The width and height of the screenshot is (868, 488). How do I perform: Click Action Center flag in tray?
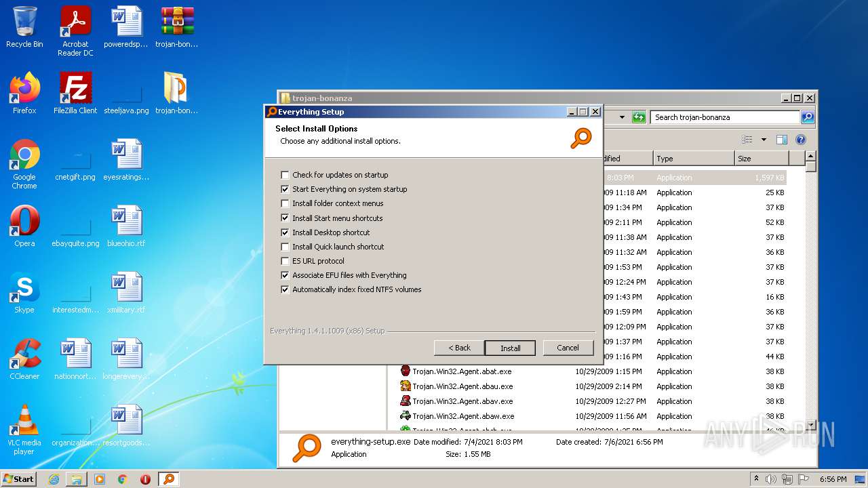[804, 479]
